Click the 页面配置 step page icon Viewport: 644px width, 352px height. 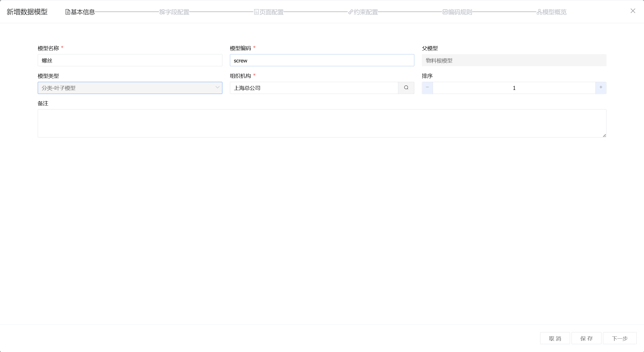(256, 12)
